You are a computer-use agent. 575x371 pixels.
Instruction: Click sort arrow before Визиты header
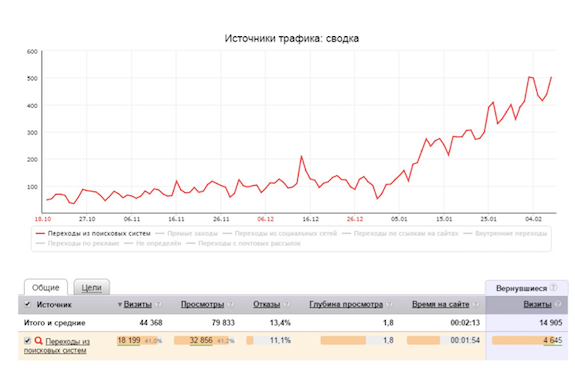pyautogui.click(x=120, y=305)
